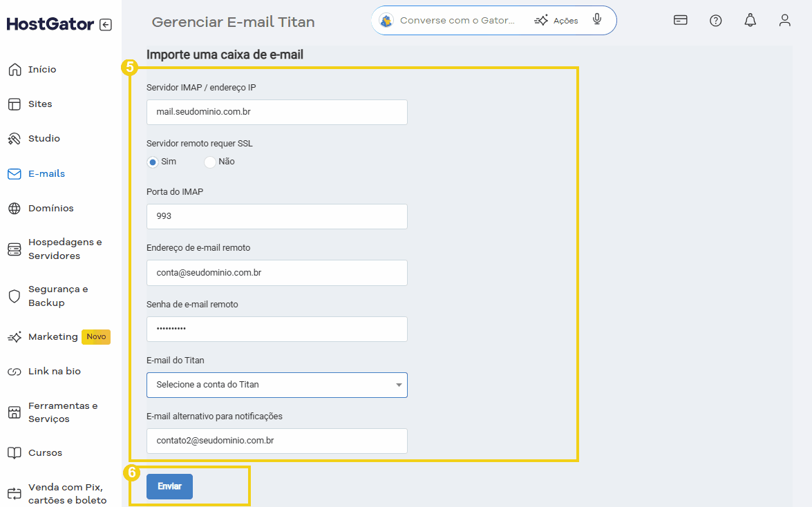Open the user profile icon

tap(785, 20)
